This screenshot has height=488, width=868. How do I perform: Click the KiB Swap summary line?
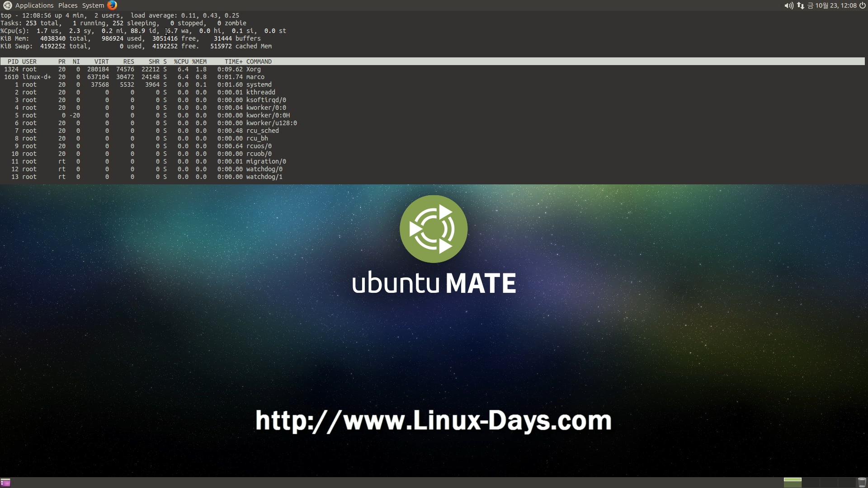tap(136, 46)
